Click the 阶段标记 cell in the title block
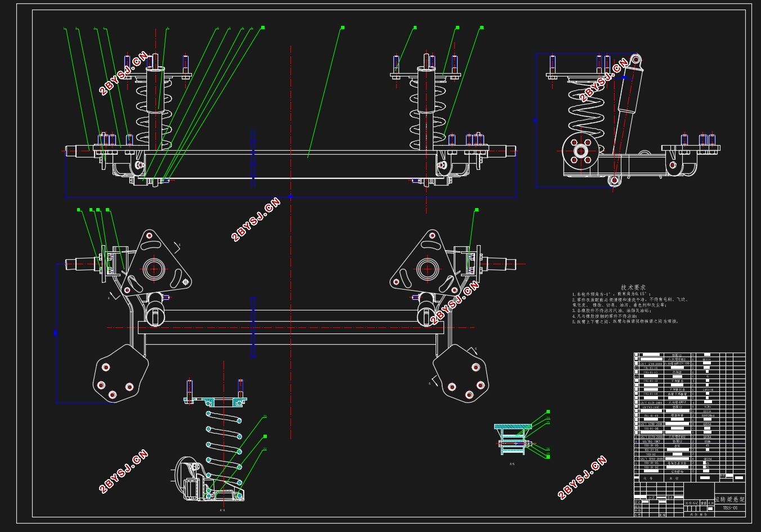Screen dimensions: 761x532 [x=692, y=503]
